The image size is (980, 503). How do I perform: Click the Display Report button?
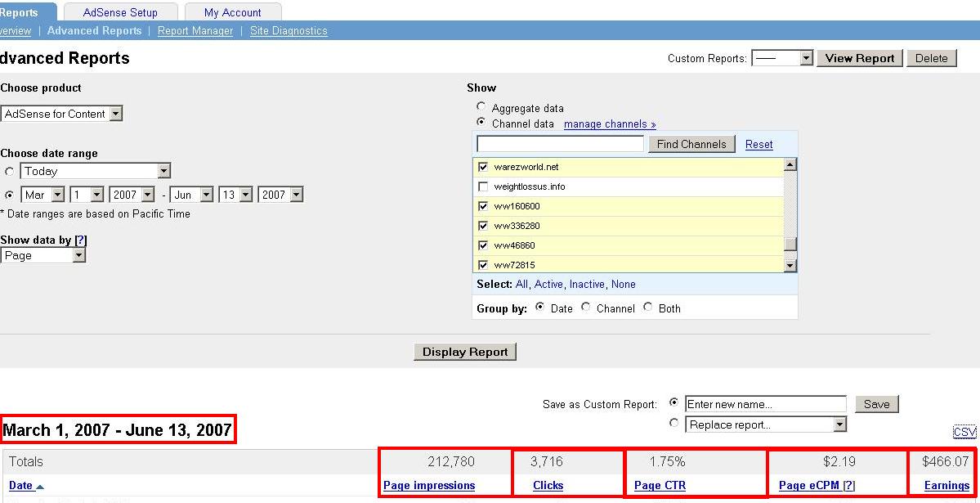(x=465, y=352)
